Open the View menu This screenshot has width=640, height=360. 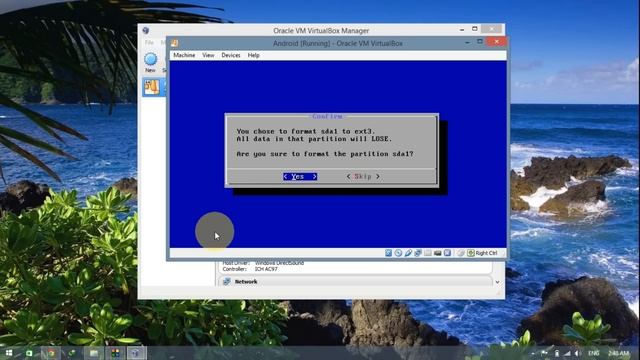(x=208, y=55)
